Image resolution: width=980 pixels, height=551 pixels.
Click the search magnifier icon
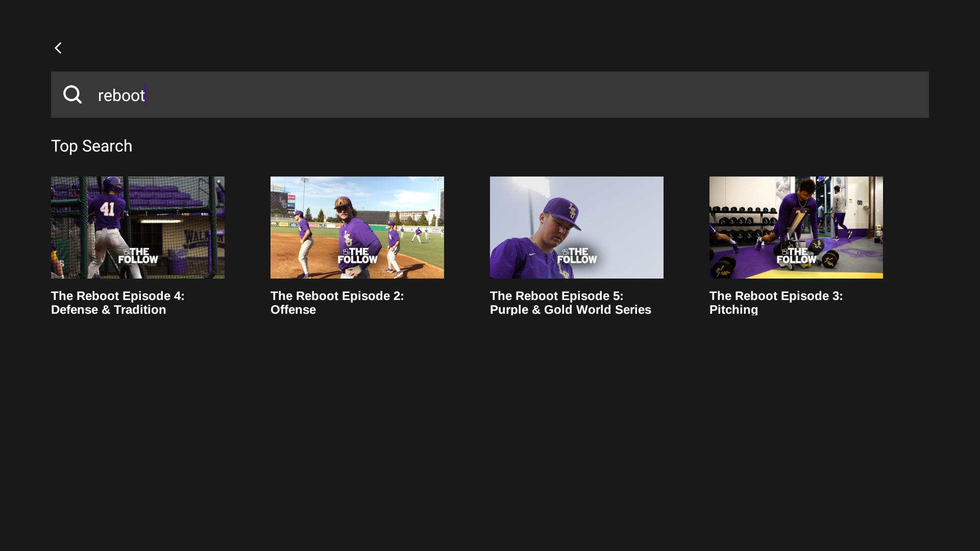pyautogui.click(x=72, y=94)
